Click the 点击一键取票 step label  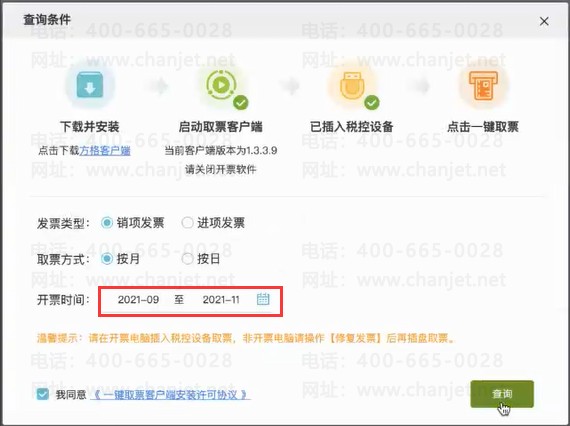click(483, 127)
